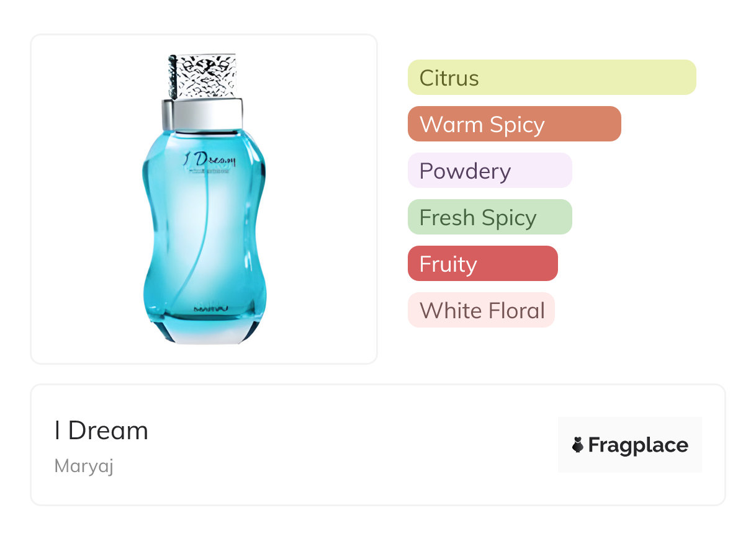Choose the Powdery accord tag
Image resolution: width=756 pixels, height=536 pixels.
coord(489,171)
